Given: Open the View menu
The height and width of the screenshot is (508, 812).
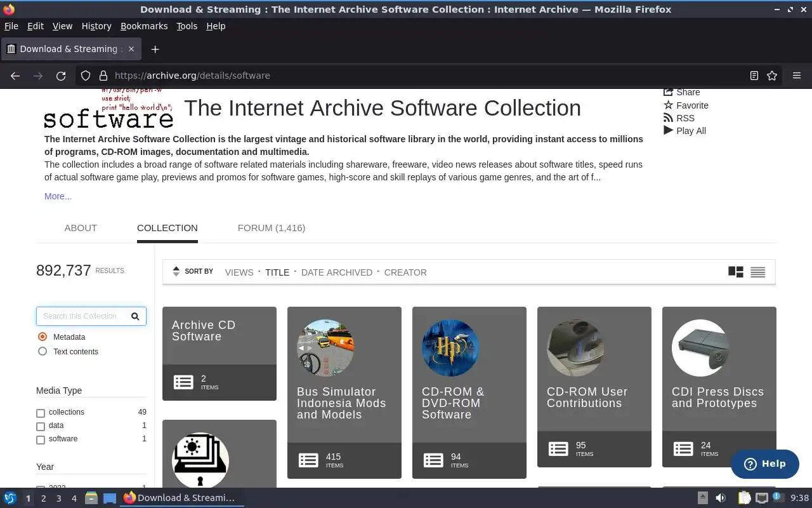Looking at the screenshot, I should coord(62,26).
